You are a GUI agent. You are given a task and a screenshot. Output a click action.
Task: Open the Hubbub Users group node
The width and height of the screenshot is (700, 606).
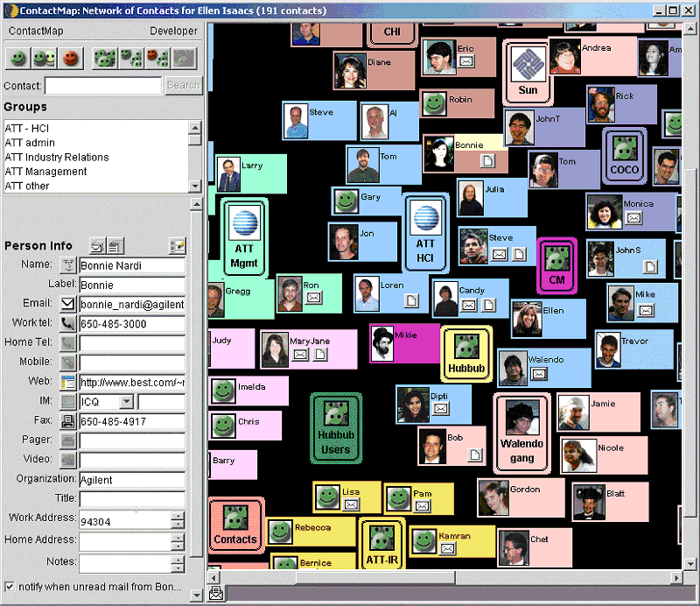(x=336, y=428)
